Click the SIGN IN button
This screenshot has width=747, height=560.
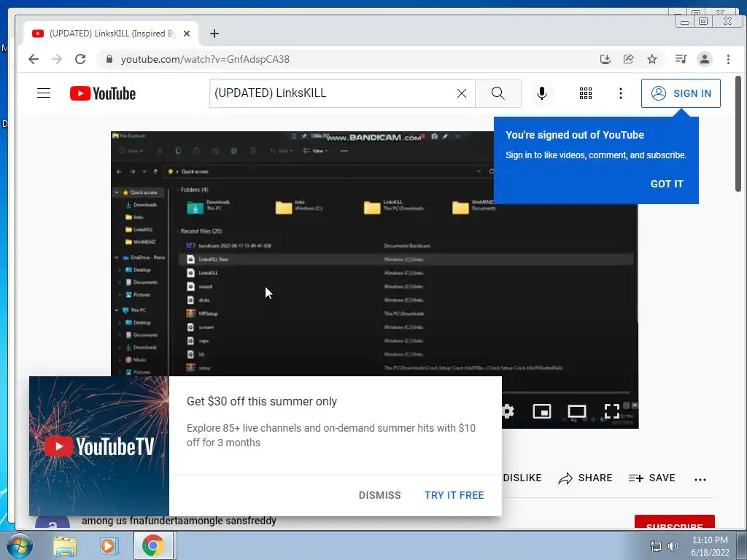click(x=681, y=93)
